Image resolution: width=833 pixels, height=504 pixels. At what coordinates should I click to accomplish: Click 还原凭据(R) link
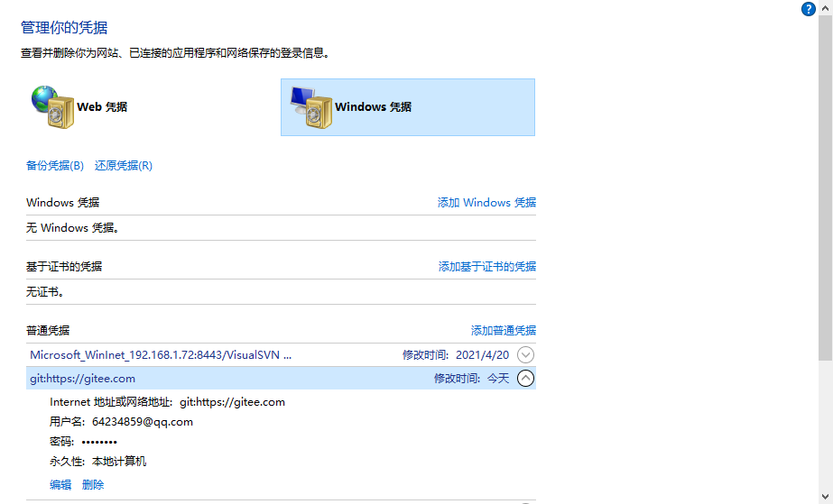[124, 166]
